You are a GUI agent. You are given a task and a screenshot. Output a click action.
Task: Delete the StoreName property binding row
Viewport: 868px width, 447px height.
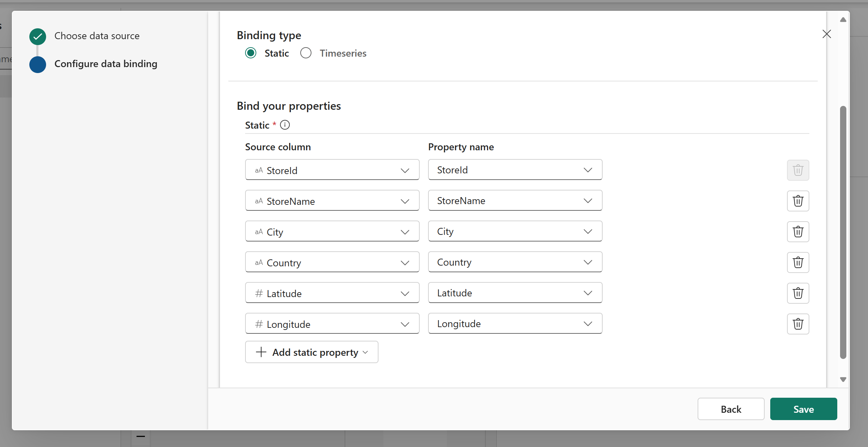tap(798, 201)
